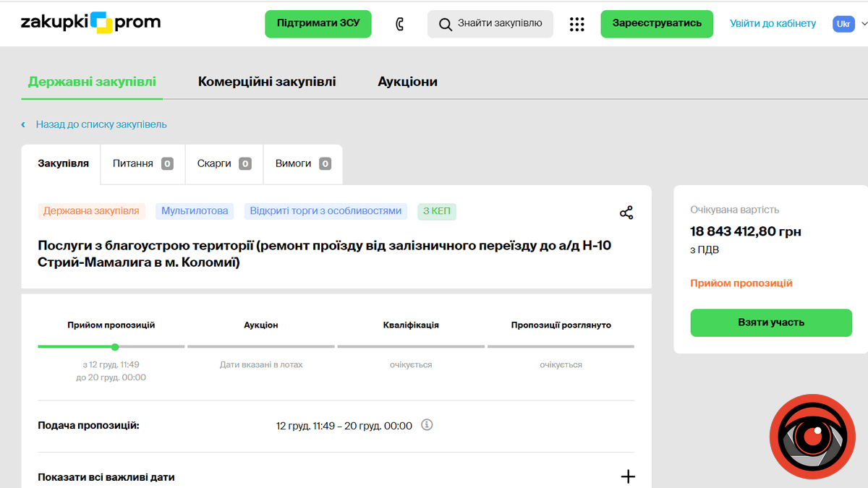The image size is (868, 488).
Task: Follow the Увійти до кабінету link
Action: [x=773, y=24]
